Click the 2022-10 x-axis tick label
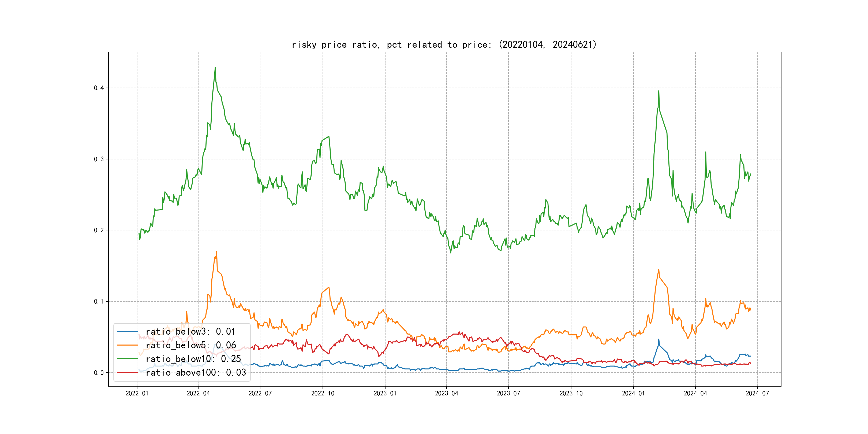 click(x=323, y=393)
